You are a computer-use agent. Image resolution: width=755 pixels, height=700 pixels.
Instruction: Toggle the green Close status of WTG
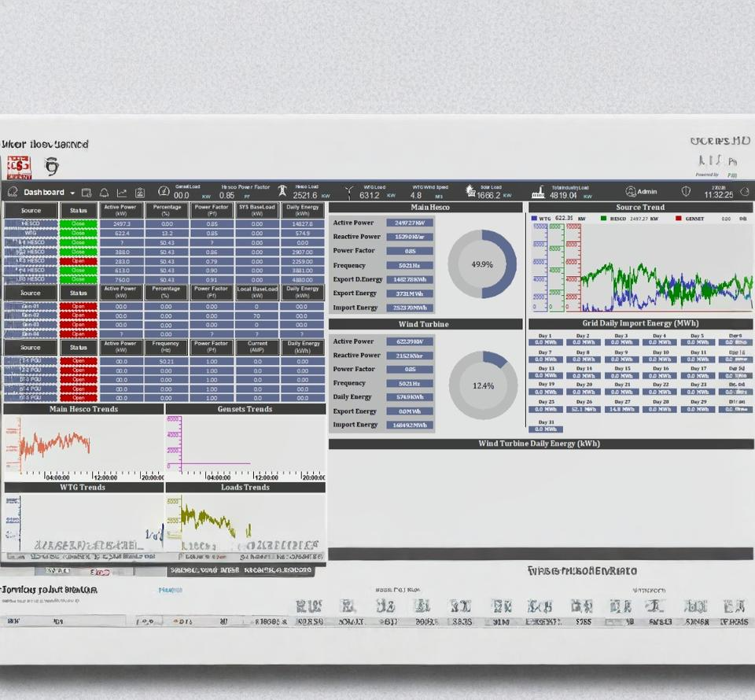click(x=78, y=234)
